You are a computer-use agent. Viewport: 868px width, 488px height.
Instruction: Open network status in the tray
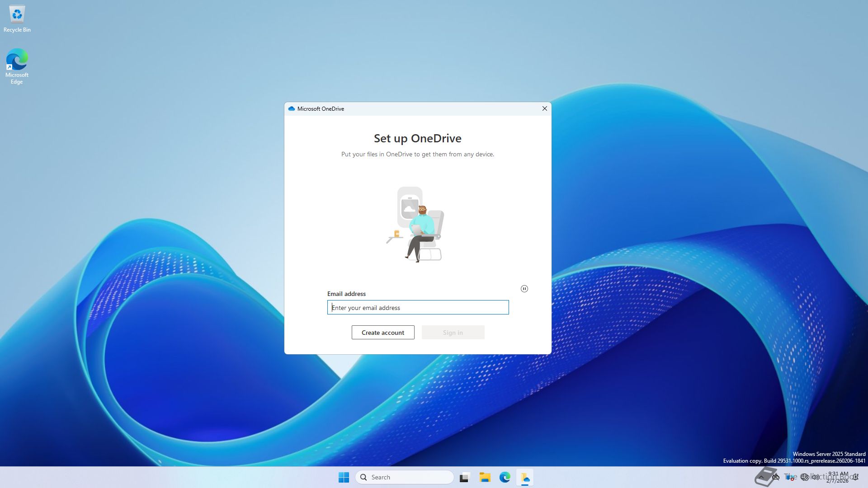(804, 477)
